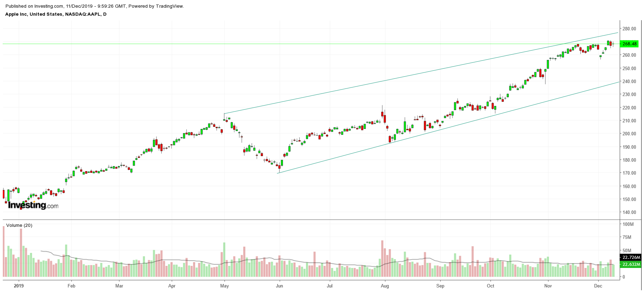Click the 260.00 price axis label
This screenshot has height=292, width=644.
629,55
